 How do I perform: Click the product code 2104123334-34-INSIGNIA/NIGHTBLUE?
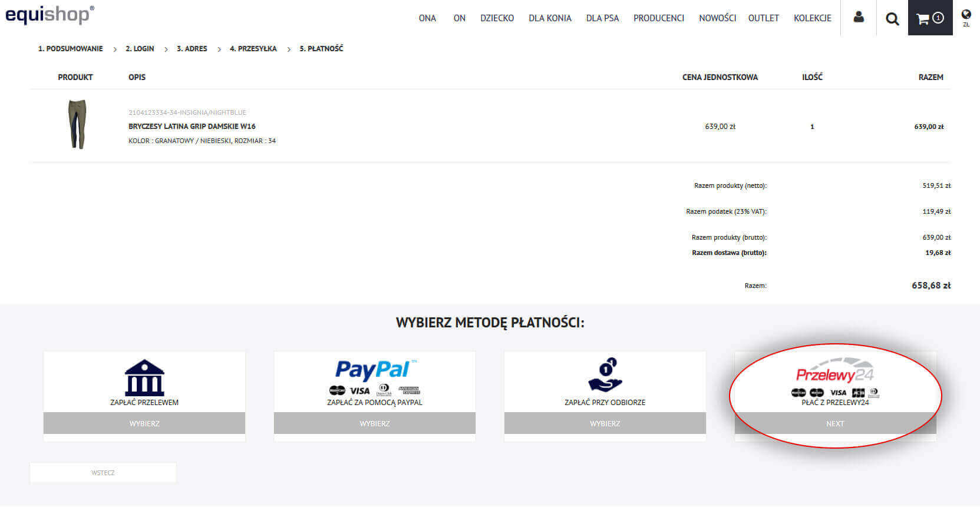pos(187,112)
